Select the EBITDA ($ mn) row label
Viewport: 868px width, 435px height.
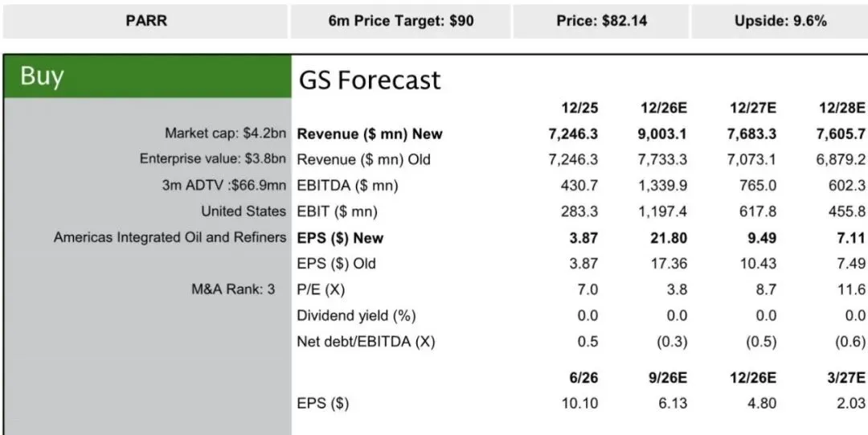(348, 186)
